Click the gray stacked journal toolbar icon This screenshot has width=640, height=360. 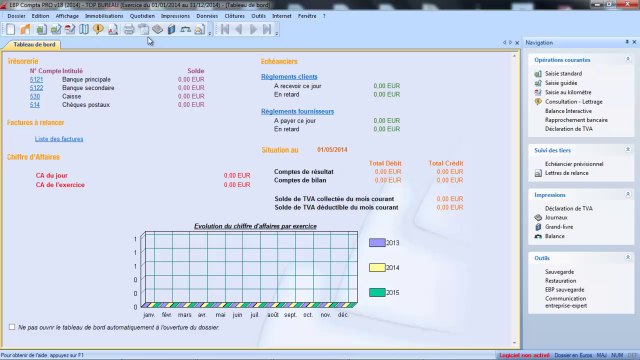coord(158,29)
